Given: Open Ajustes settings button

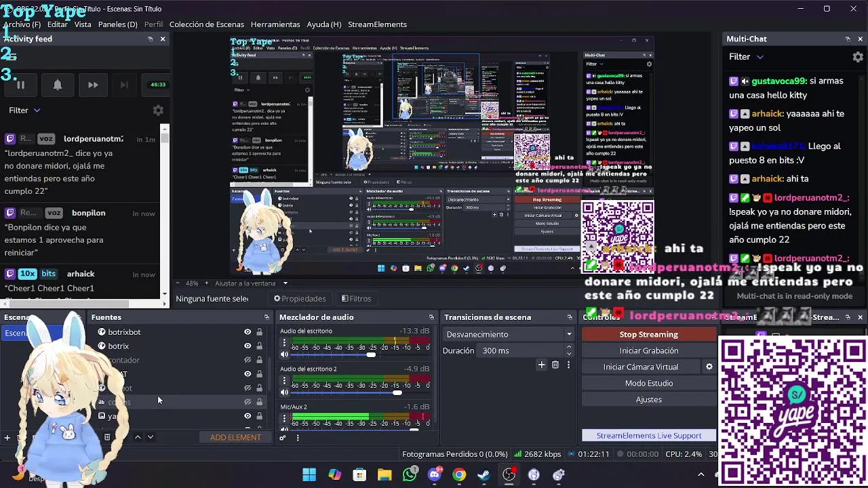Looking at the screenshot, I should click(648, 399).
